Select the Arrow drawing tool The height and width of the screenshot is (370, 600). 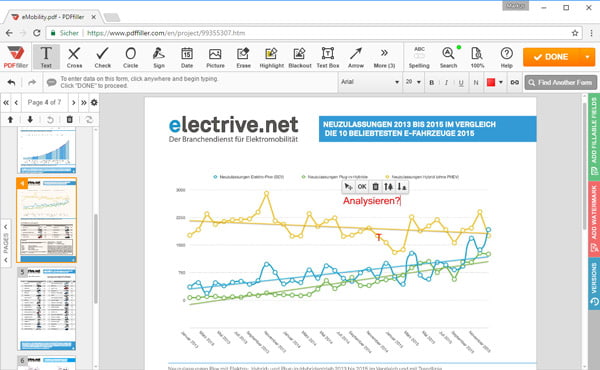click(x=356, y=57)
